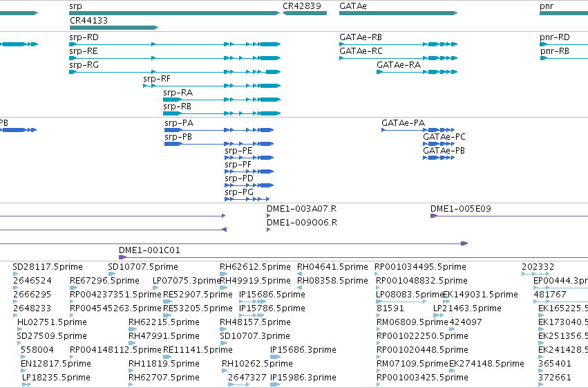
Task: Select EST IP15786.5prime
Action: click(x=252, y=315)
